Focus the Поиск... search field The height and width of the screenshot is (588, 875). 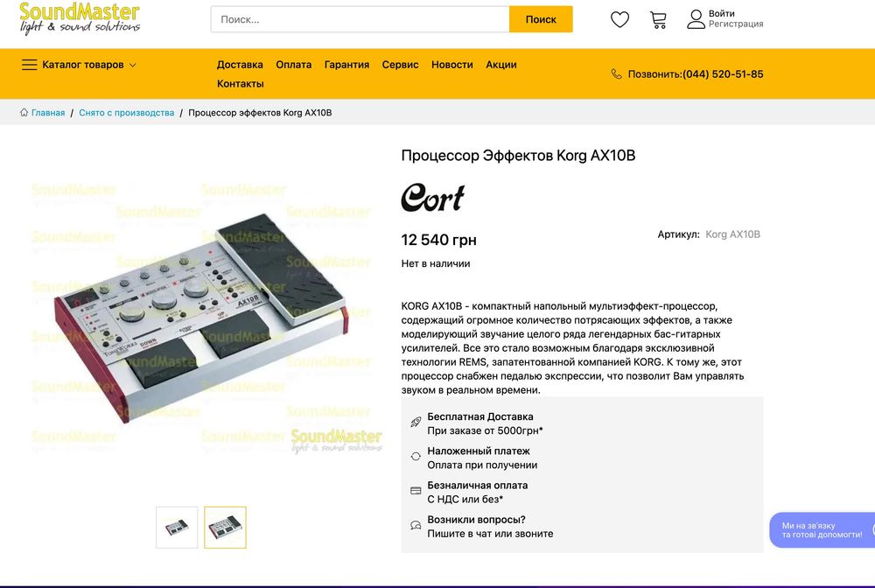pos(360,19)
